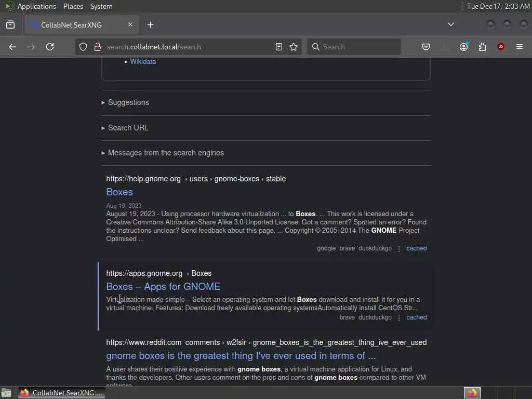Open the Firefox View tab button
The image size is (532, 399).
coord(10,25)
